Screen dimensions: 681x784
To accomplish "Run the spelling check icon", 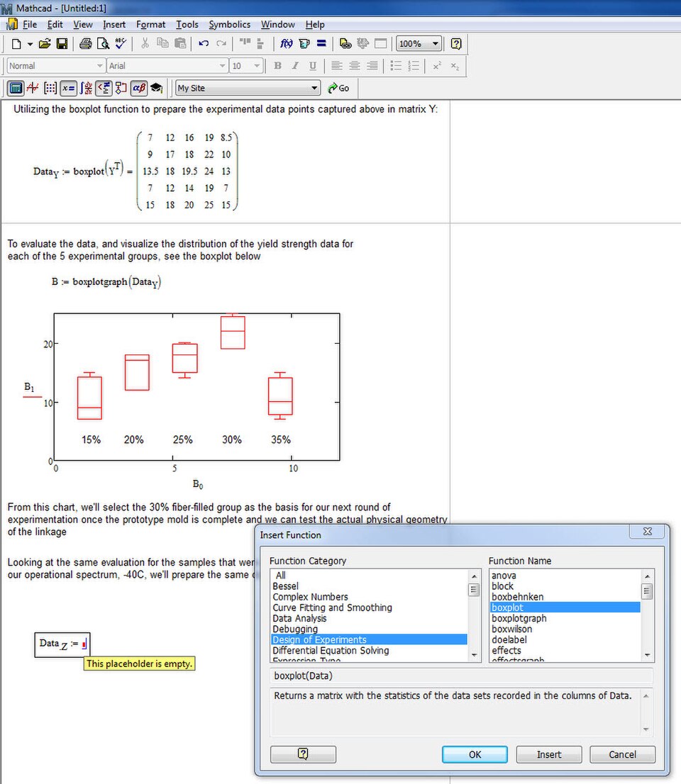I will pyautogui.click(x=121, y=44).
